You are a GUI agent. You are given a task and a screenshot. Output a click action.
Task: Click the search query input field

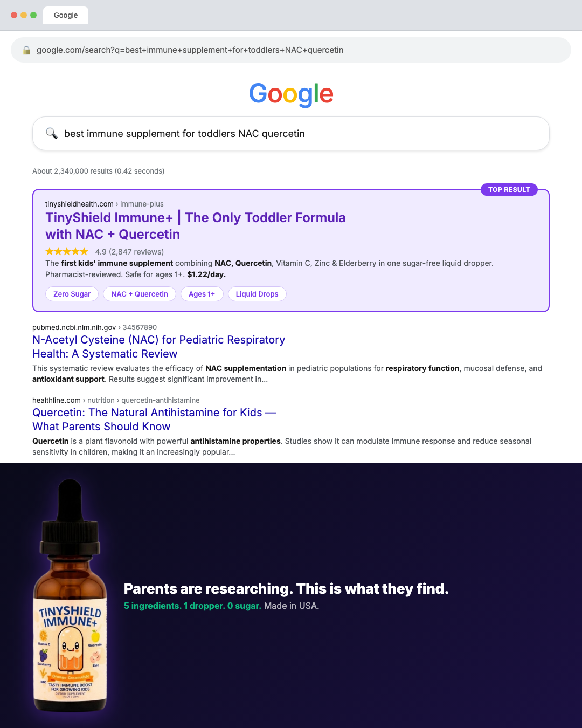coord(291,133)
